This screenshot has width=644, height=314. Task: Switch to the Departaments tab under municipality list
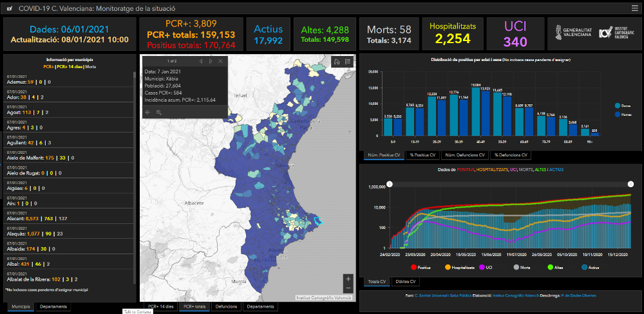(53, 307)
